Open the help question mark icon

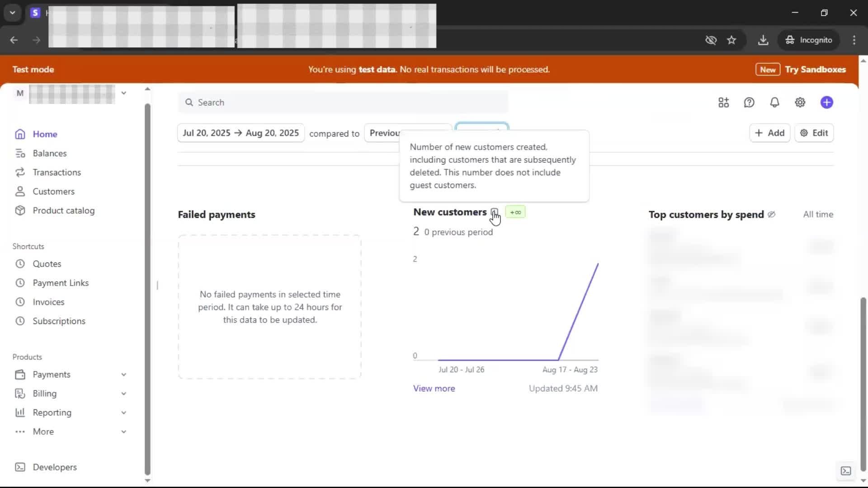[749, 103]
